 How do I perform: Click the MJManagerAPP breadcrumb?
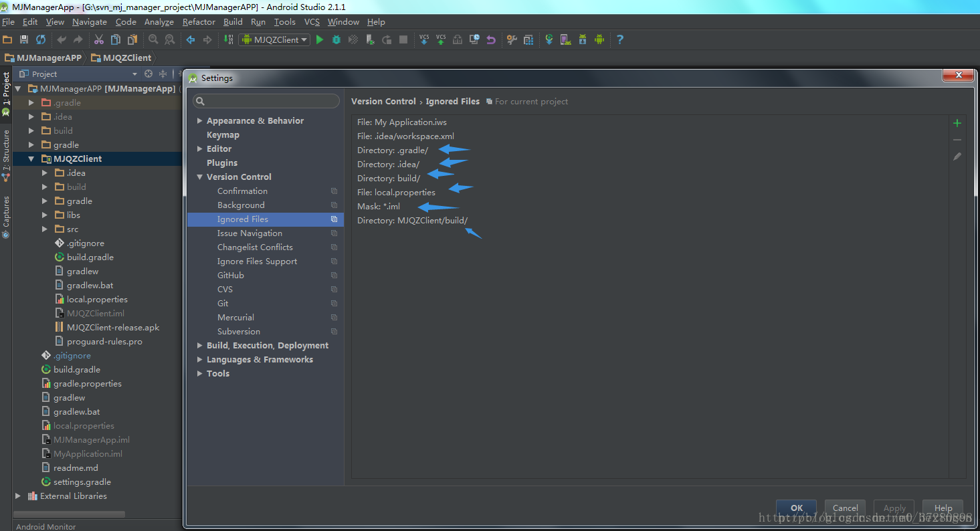click(45, 58)
